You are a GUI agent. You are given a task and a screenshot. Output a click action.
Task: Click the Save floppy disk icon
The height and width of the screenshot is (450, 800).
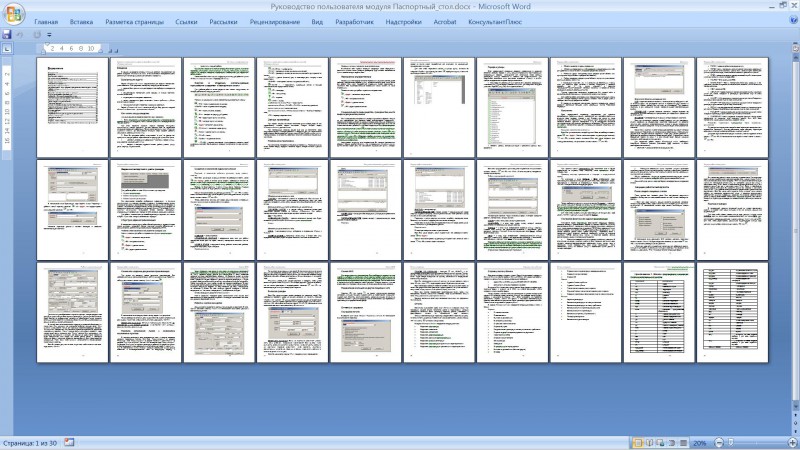coord(7,35)
